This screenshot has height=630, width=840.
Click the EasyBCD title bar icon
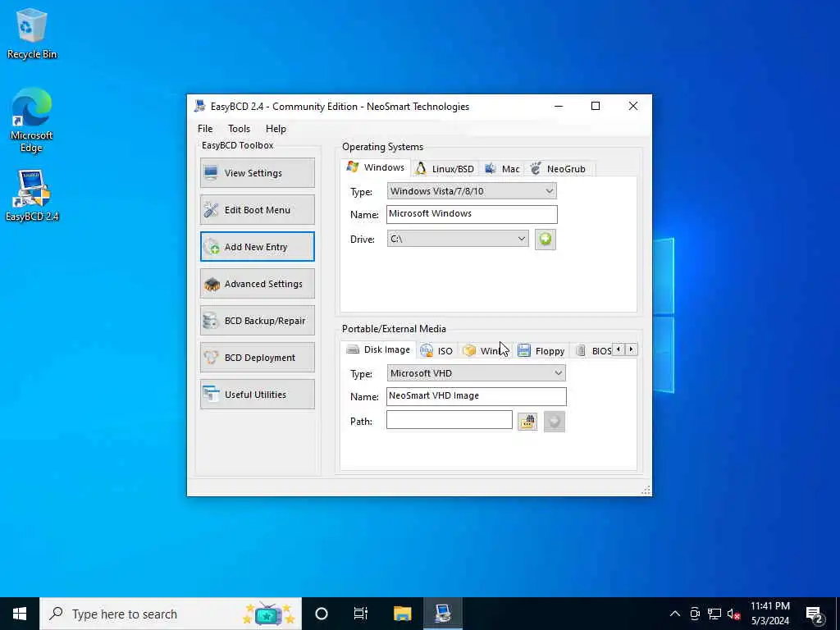click(x=200, y=106)
